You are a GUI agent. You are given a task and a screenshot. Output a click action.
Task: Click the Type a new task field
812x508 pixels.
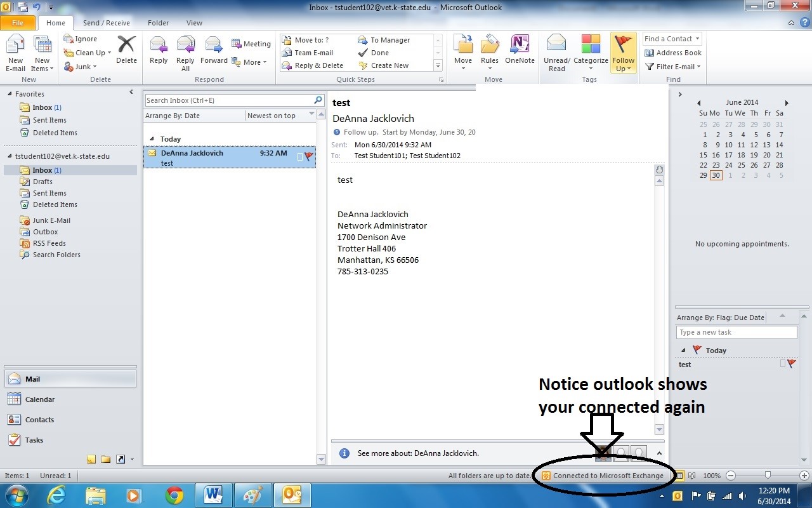pos(737,332)
